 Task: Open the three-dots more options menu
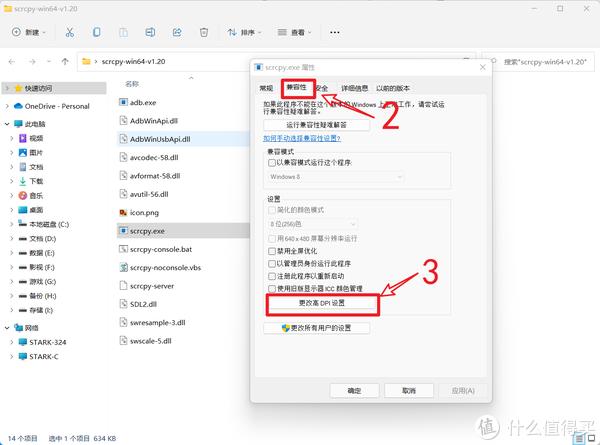point(334,33)
